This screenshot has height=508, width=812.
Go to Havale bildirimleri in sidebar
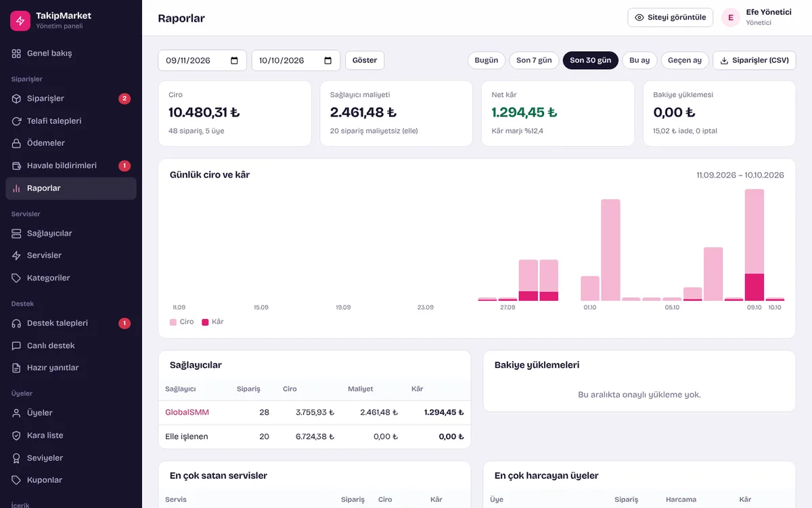tap(71, 166)
